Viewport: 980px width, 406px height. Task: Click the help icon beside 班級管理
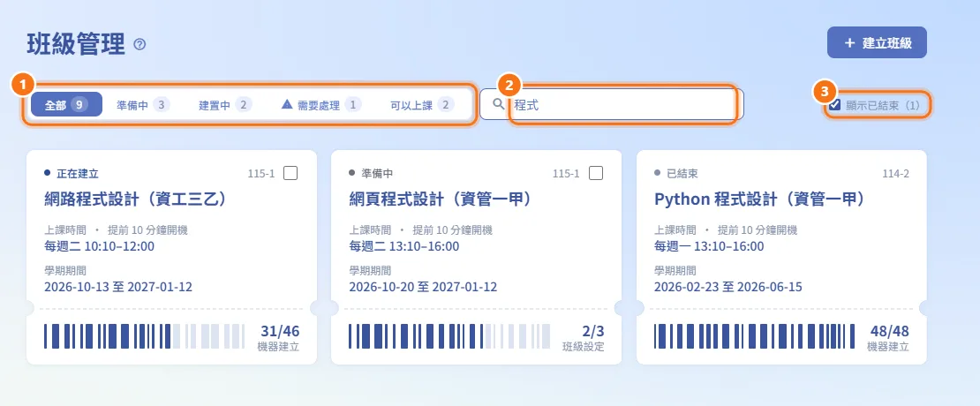(x=140, y=44)
